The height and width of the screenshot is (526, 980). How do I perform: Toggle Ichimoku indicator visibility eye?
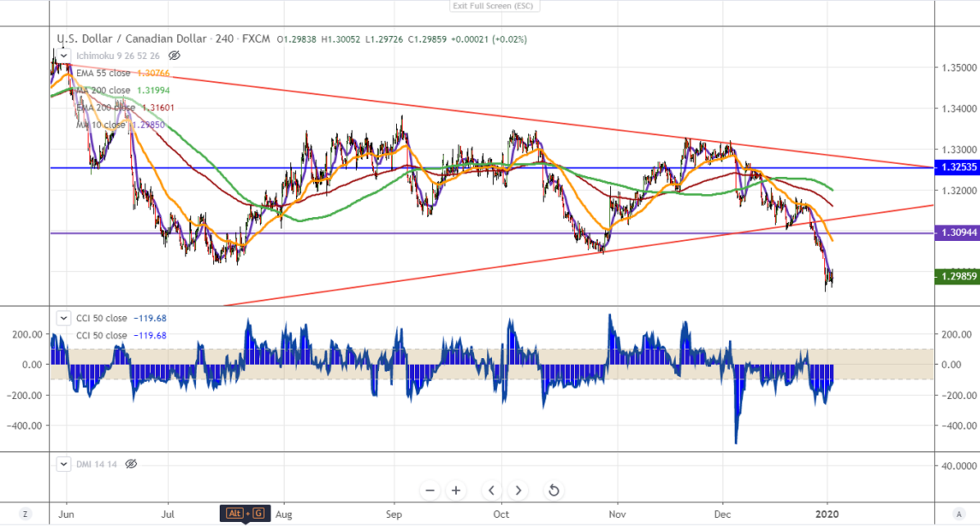tap(175, 56)
